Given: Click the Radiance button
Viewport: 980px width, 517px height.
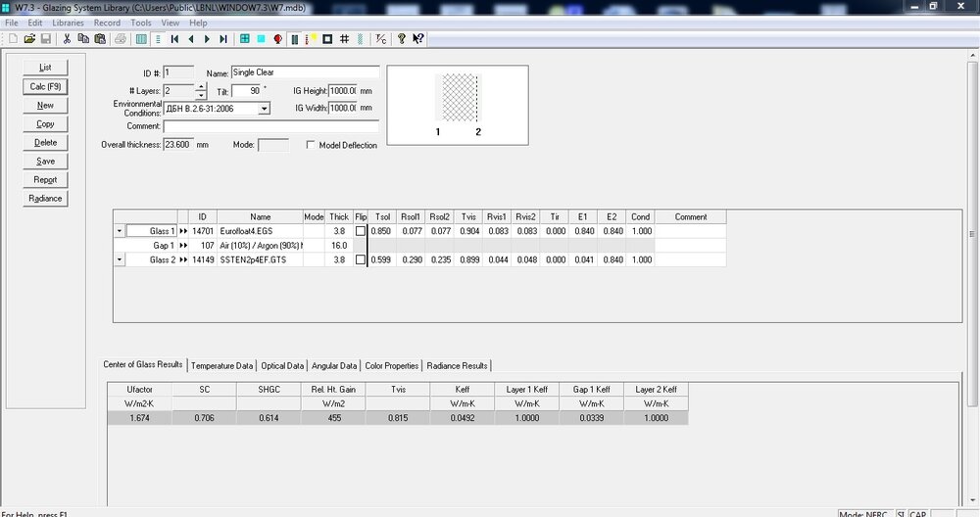Looking at the screenshot, I should 45,198.
